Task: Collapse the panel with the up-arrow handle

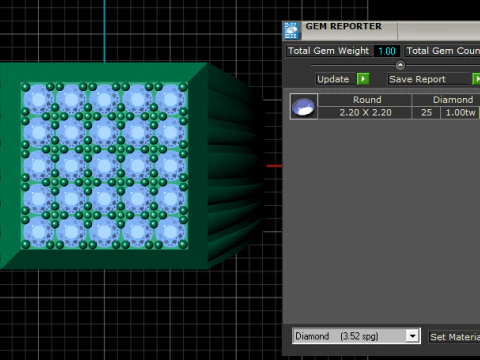Action: (400, 65)
